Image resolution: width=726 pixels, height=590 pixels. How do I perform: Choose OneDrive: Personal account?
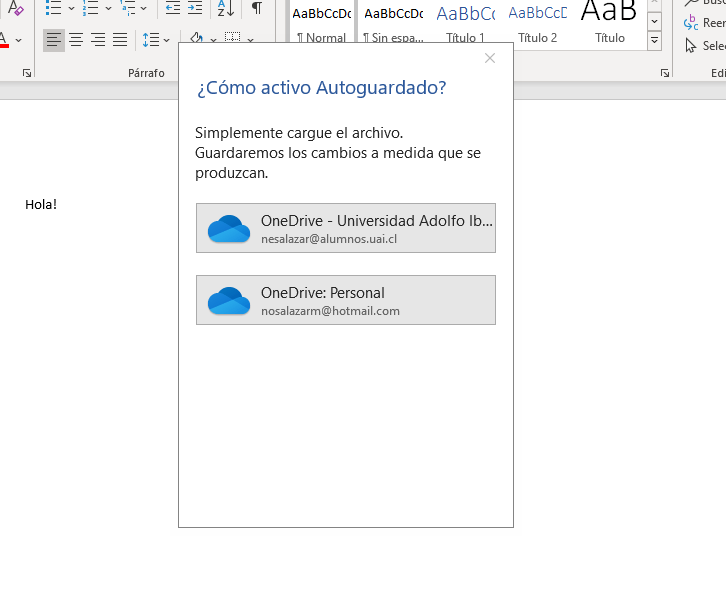click(346, 300)
